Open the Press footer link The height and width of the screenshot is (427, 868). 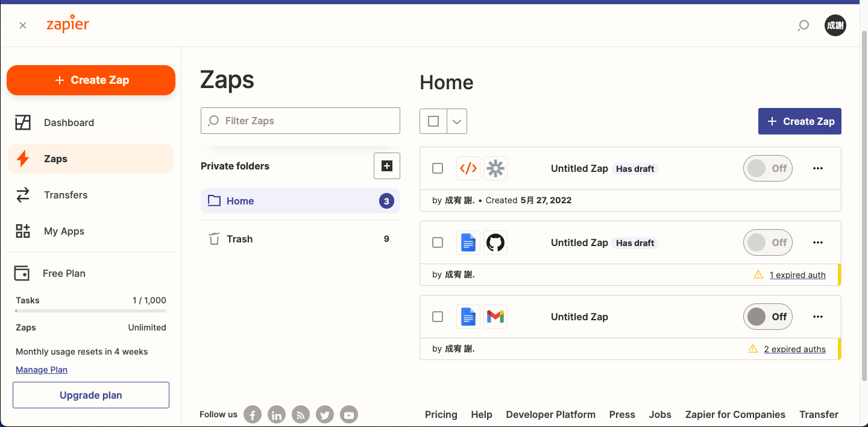point(622,414)
